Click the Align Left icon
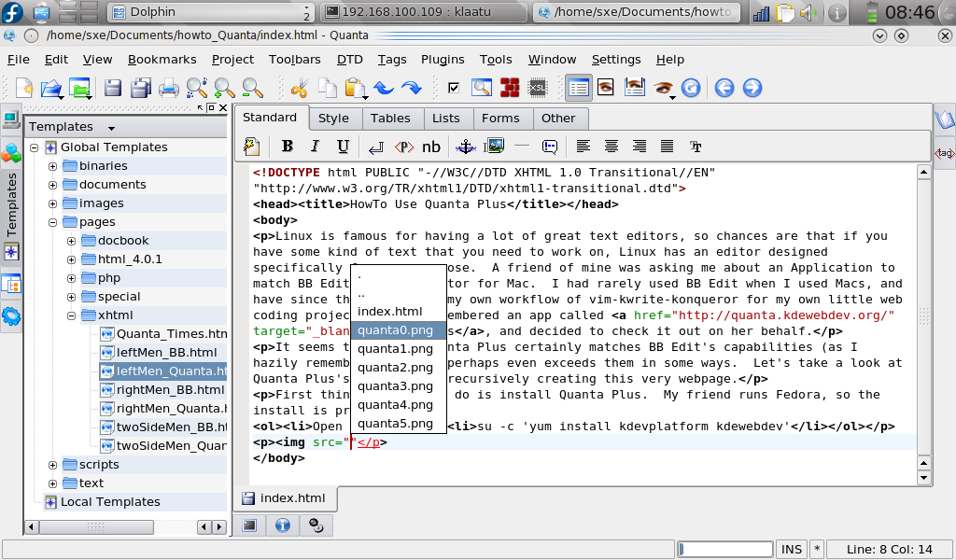 pyautogui.click(x=583, y=147)
